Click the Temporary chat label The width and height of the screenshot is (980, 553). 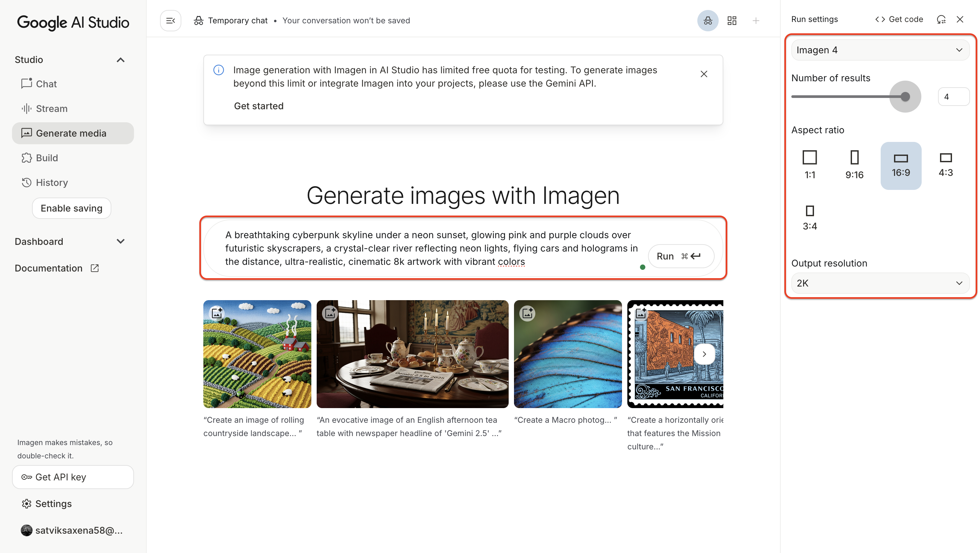click(238, 21)
